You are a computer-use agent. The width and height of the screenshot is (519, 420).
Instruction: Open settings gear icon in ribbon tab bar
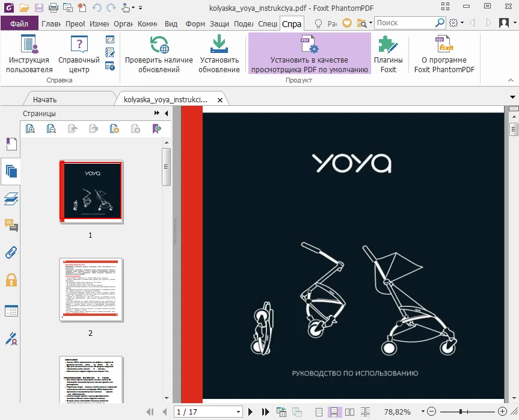453,23
